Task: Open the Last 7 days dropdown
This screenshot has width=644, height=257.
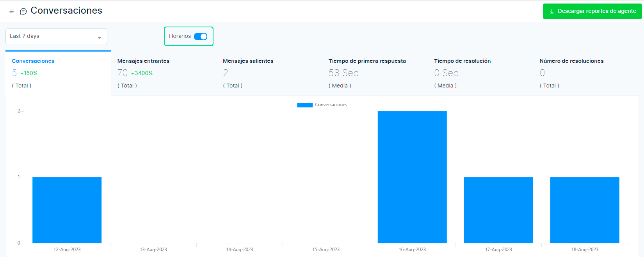Action: pyautogui.click(x=56, y=36)
